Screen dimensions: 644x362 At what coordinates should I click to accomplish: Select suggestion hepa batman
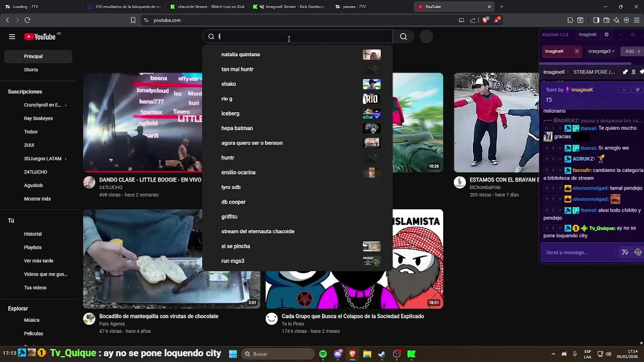pos(297,128)
